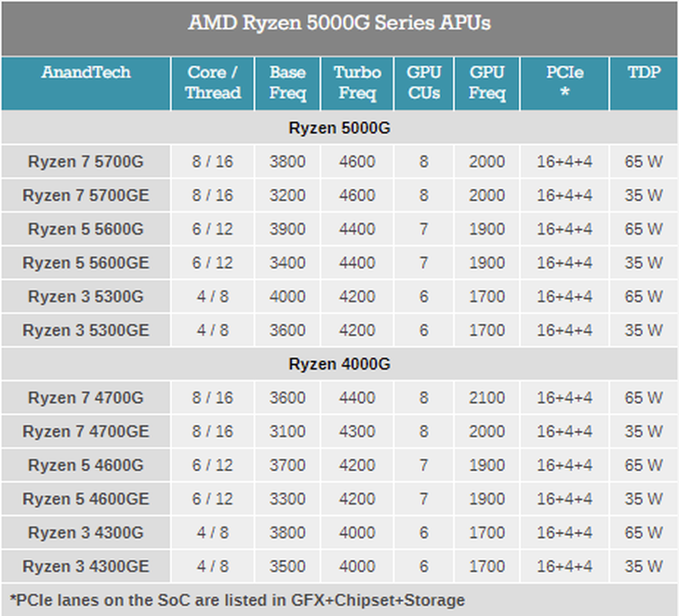
Task: Select the Ryzen 7 4700GE row label
Action: [x=86, y=432]
